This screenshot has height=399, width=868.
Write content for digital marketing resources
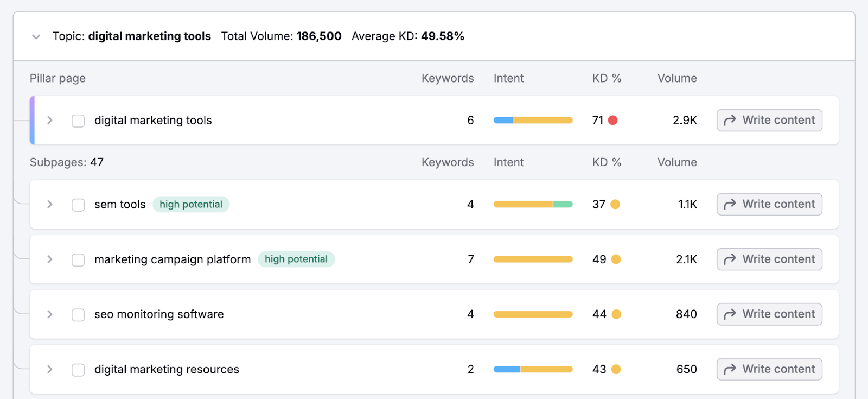(x=769, y=369)
